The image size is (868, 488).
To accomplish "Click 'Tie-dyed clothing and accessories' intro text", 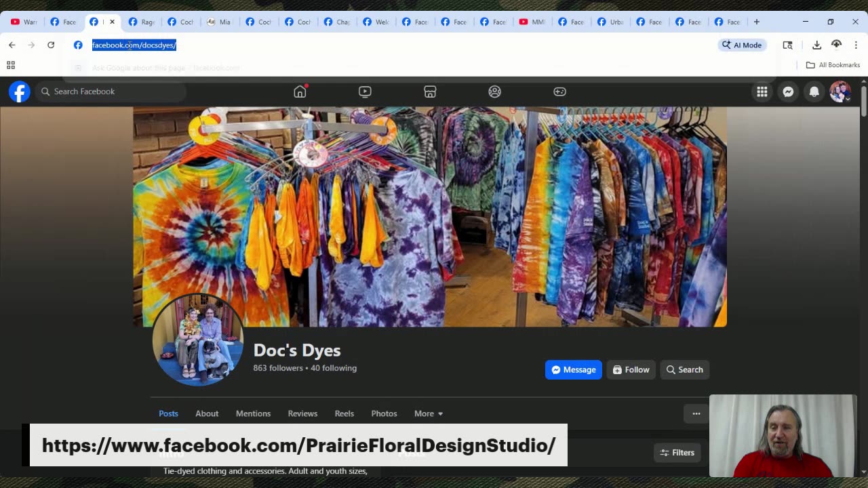I will click(265, 471).
